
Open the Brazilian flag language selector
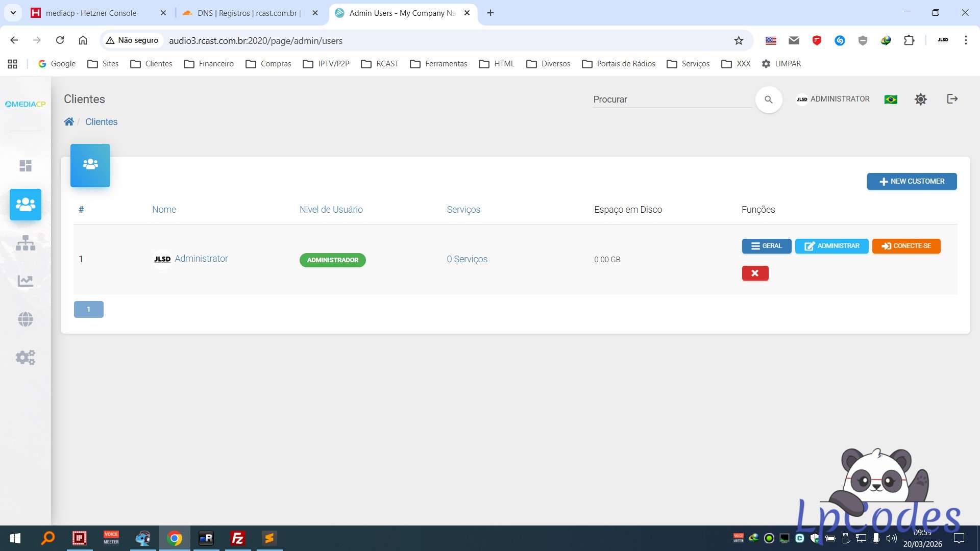[x=891, y=99]
